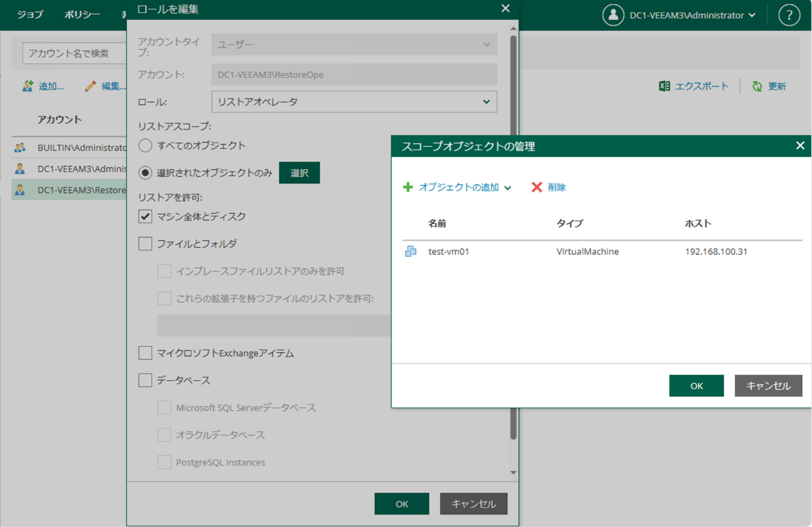
Task: Select the すべてのオブジェクト radio button
Action: click(146, 145)
